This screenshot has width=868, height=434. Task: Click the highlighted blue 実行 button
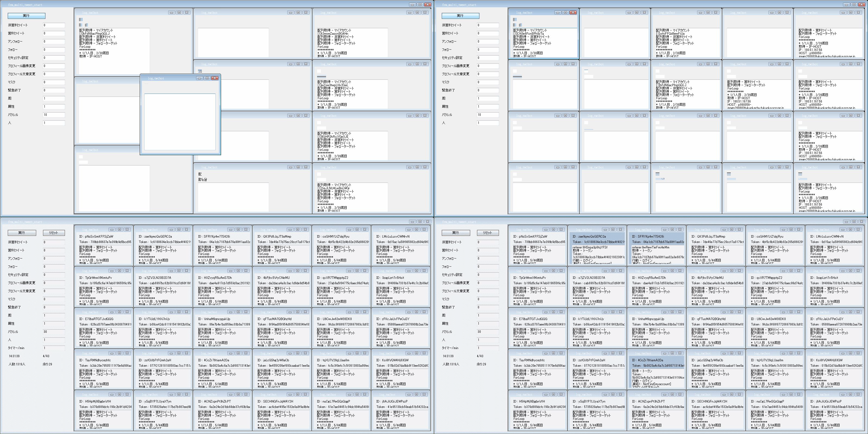[26, 16]
